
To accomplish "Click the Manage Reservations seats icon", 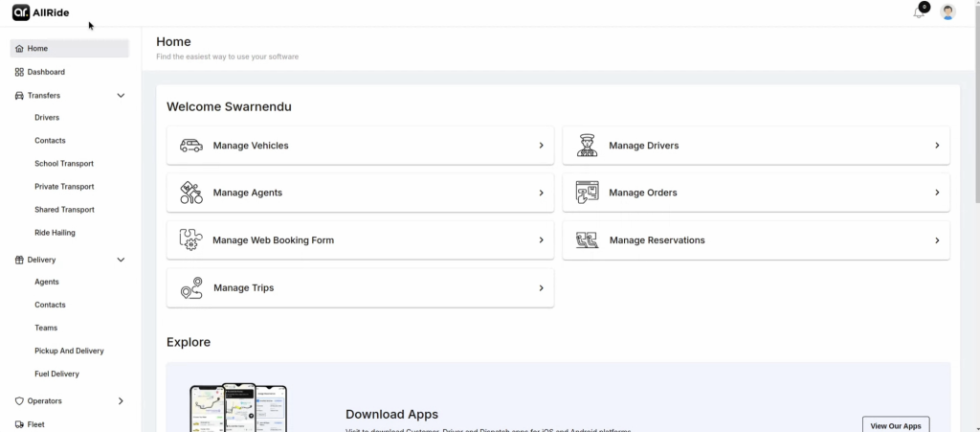I will (587, 240).
